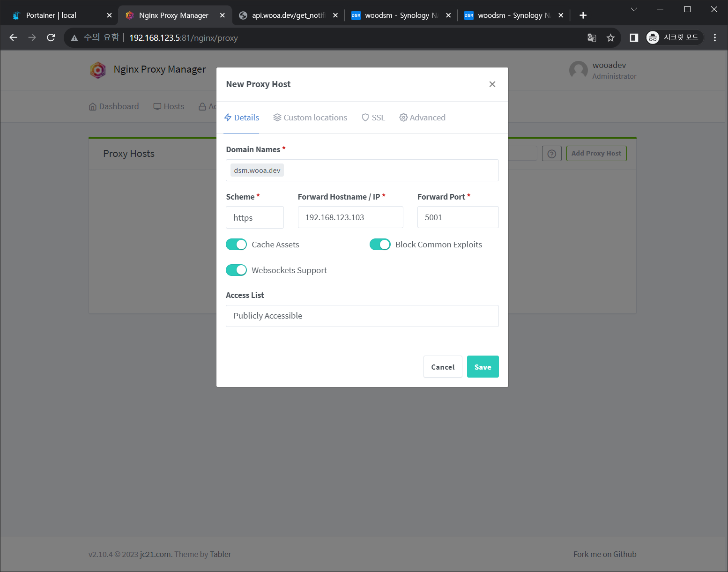Click the Advanced gear icon

click(x=403, y=118)
